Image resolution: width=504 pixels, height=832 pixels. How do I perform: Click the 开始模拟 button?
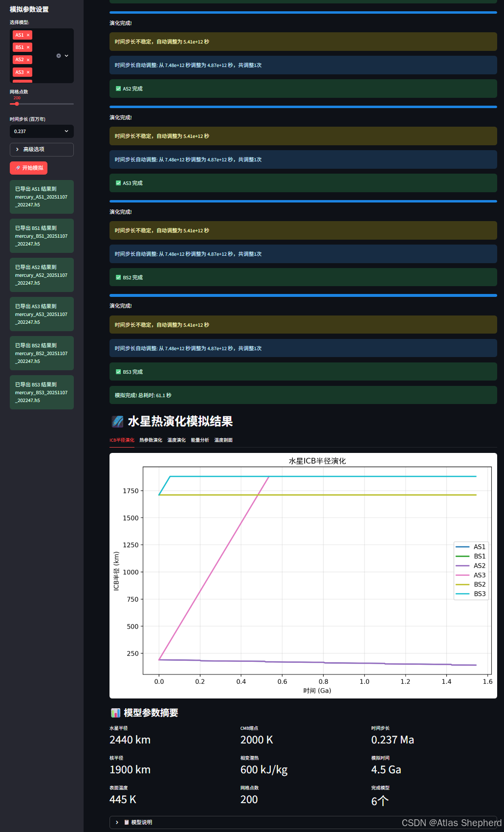(x=29, y=168)
